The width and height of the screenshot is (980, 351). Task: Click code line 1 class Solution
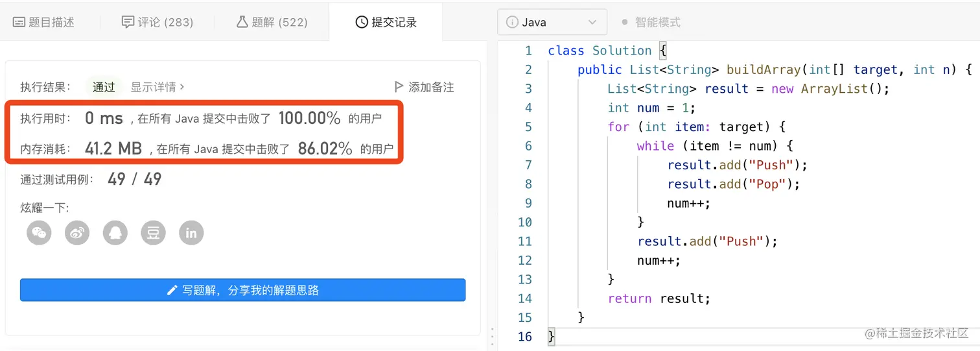coord(607,51)
